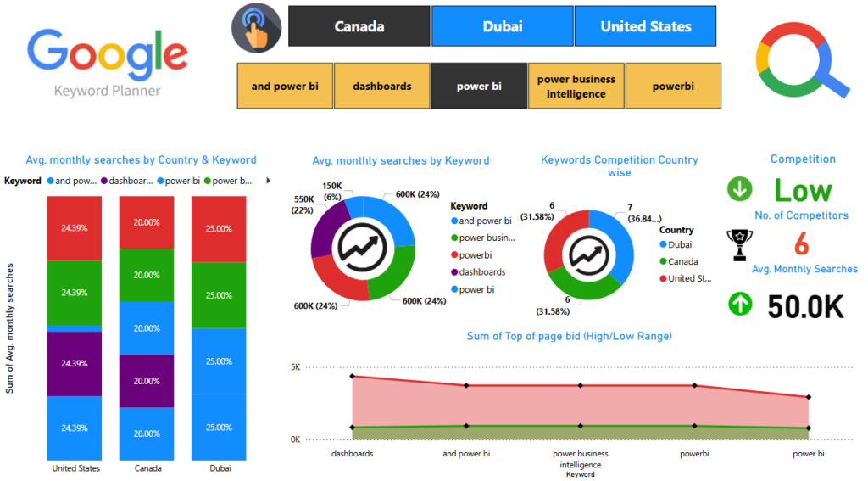The height and width of the screenshot is (481, 868).
Task: Click trend icon inside keyword searches donut
Action: click(x=363, y=248)
